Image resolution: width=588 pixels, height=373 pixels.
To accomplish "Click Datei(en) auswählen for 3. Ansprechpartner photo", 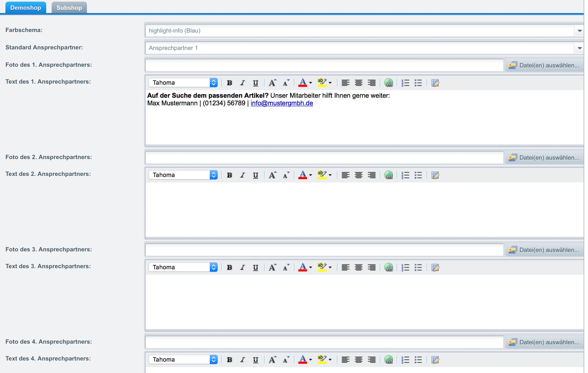I will coord(544,250).
